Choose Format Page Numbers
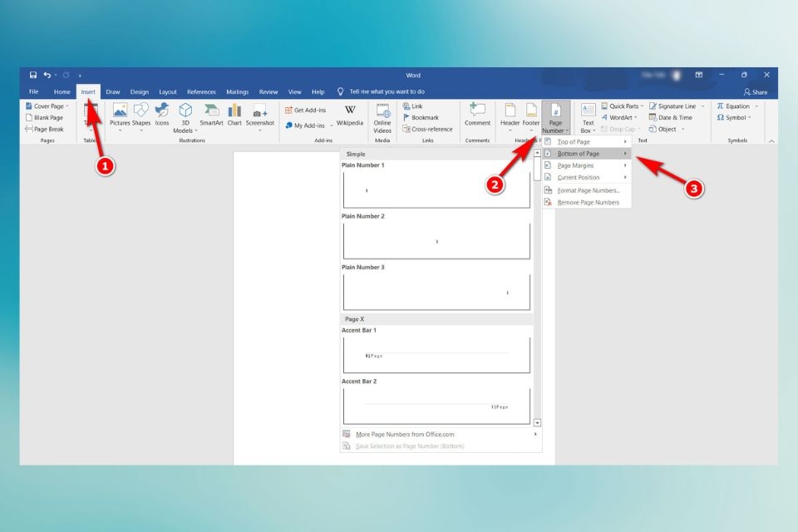Image resolution: width=798 pixels, height=532 pixels. pos(586,190)
